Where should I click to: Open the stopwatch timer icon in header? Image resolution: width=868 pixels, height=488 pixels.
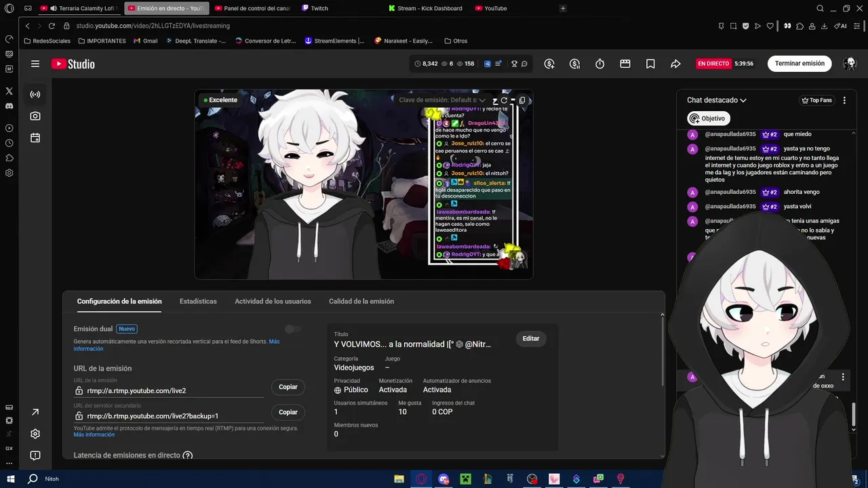coord(600,64)
